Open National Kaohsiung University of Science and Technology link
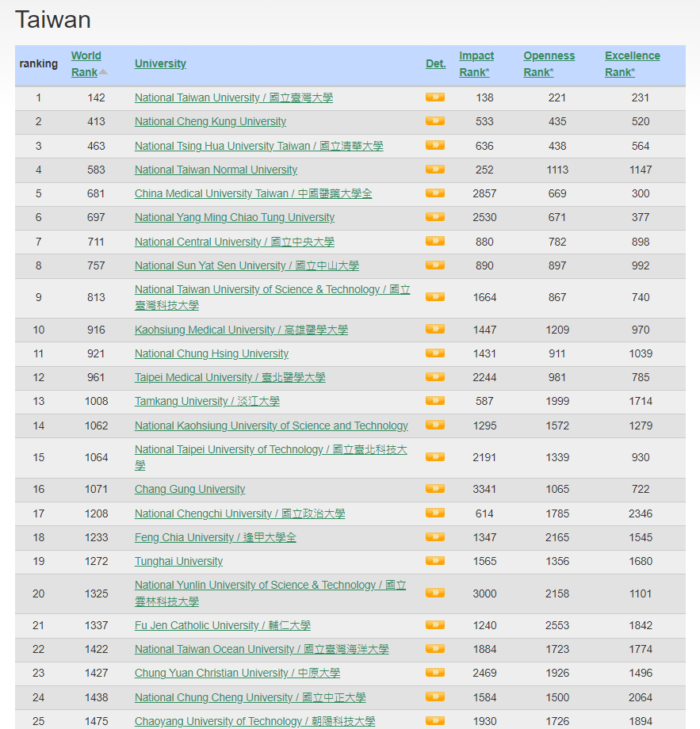Viewport: 700px width, 729px height. [271, 426]
